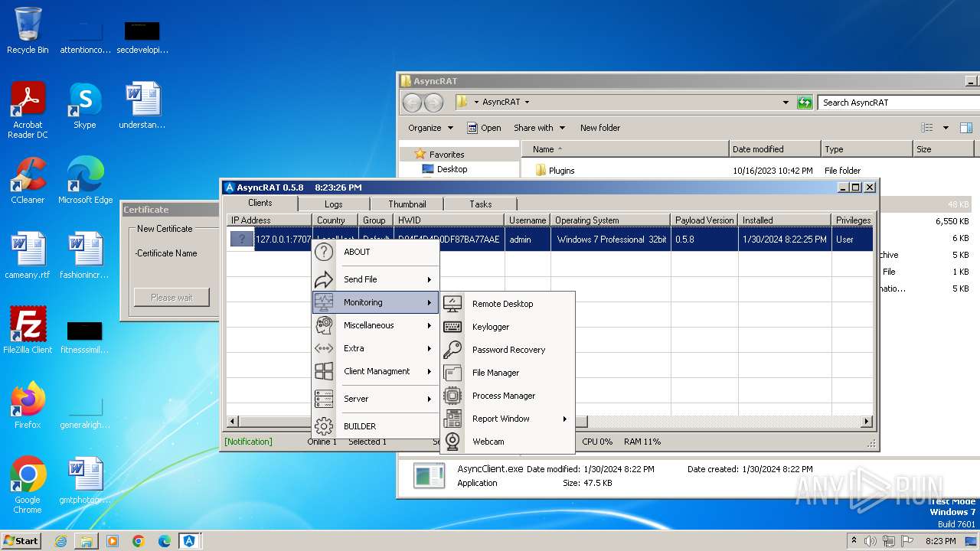Click the Miscellaneous head-gear icon

pyautogui.click(x=324, y=325)
